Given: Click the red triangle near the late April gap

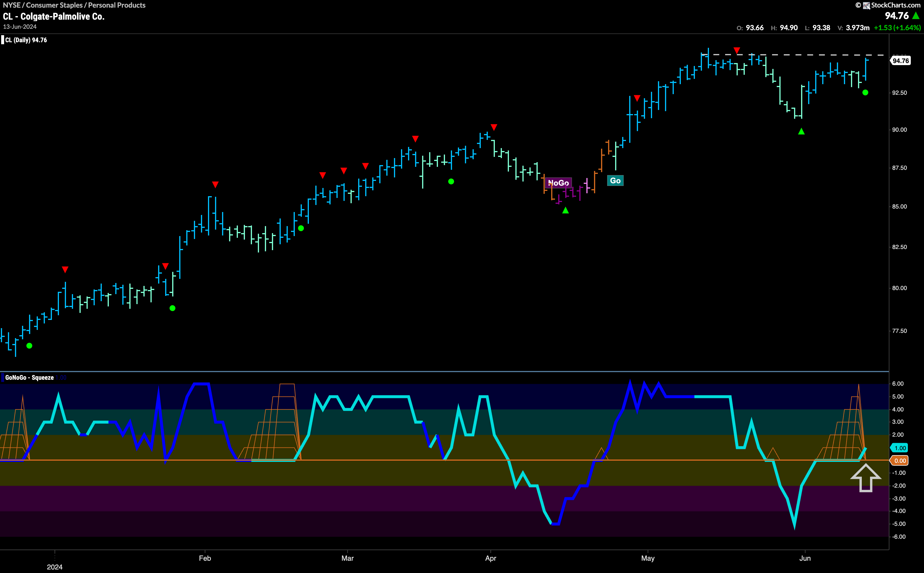Looking at the screenshot, I should pos(637,98).
